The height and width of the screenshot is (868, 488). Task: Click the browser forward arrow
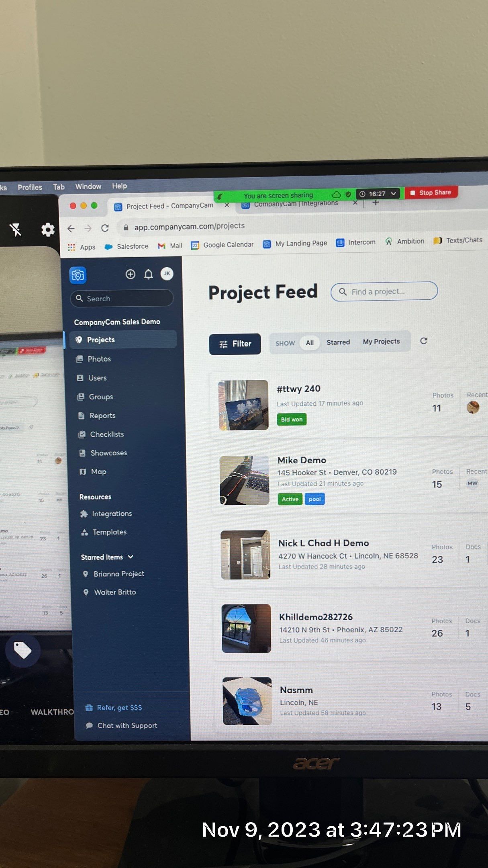coord(88,228)
